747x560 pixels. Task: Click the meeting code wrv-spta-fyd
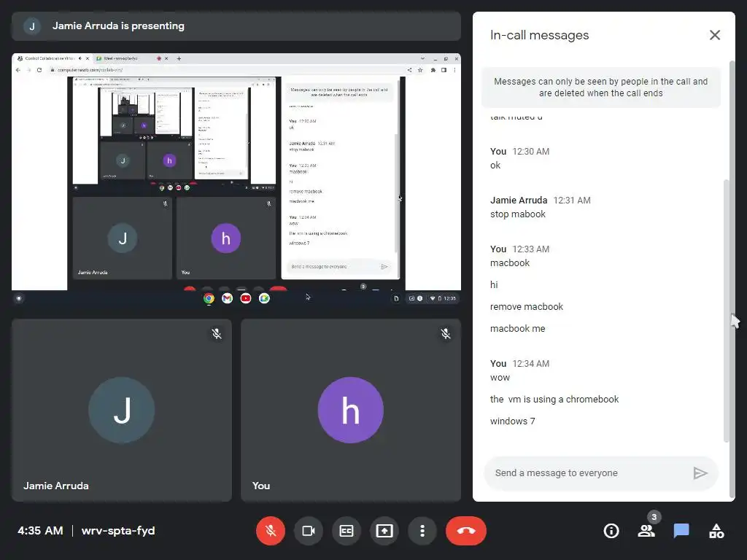[118, 531]
